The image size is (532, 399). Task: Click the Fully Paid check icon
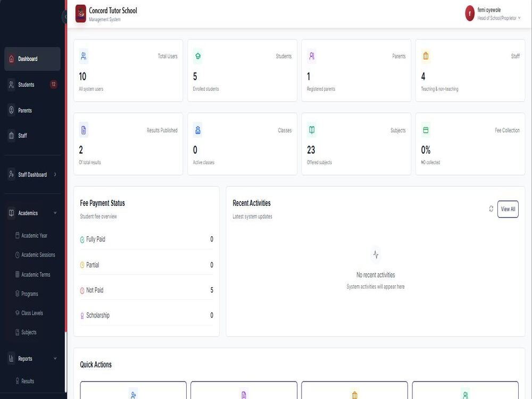coord(82,240)
